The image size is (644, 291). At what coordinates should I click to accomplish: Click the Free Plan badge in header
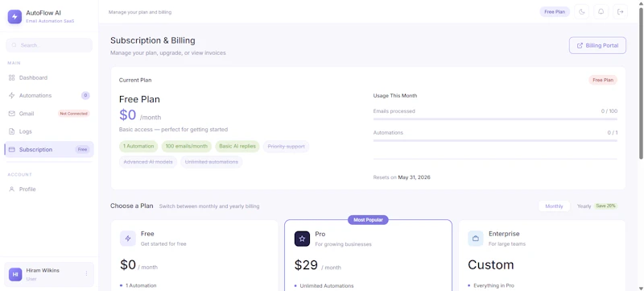click(555, 12)
